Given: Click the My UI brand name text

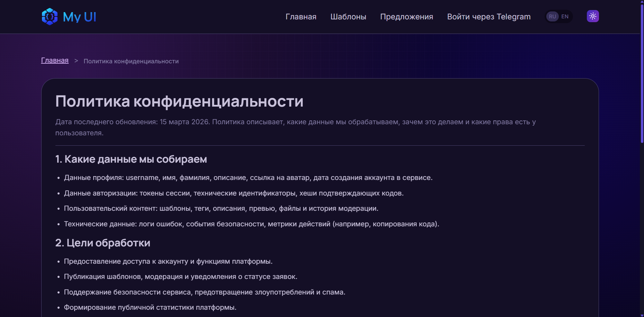Looking at the screenshot, I should click(80, 17).
